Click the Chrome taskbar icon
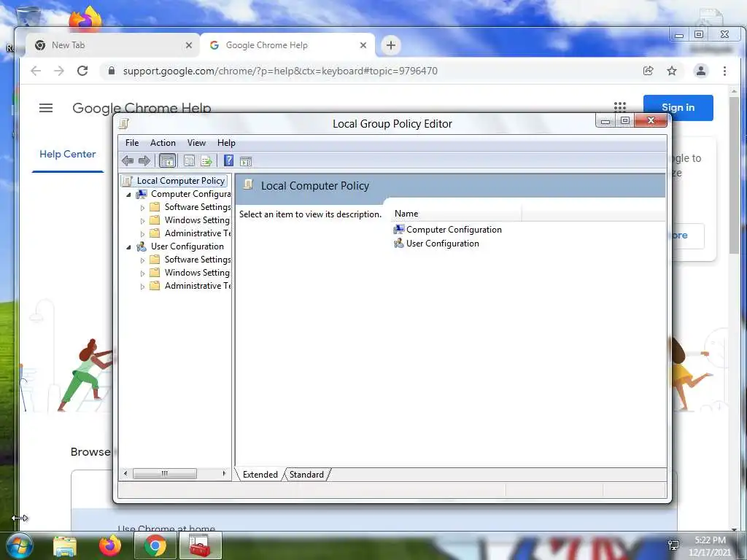 point(155,545)
